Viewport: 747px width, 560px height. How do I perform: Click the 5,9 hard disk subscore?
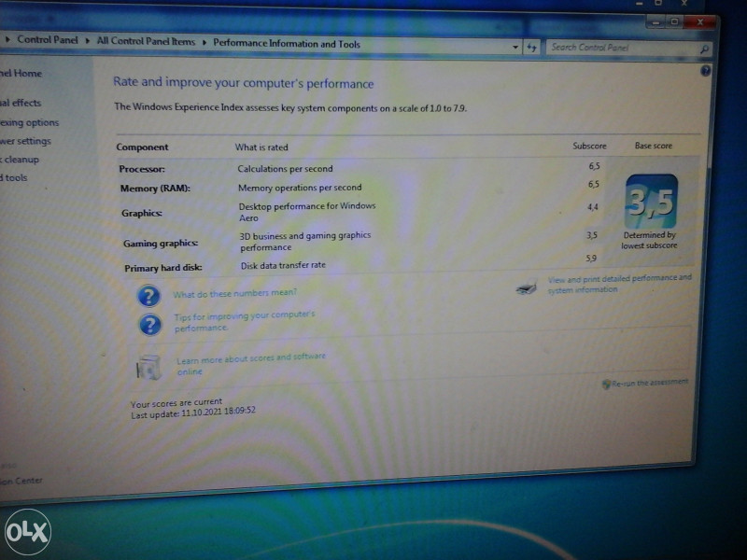[591, 259]
